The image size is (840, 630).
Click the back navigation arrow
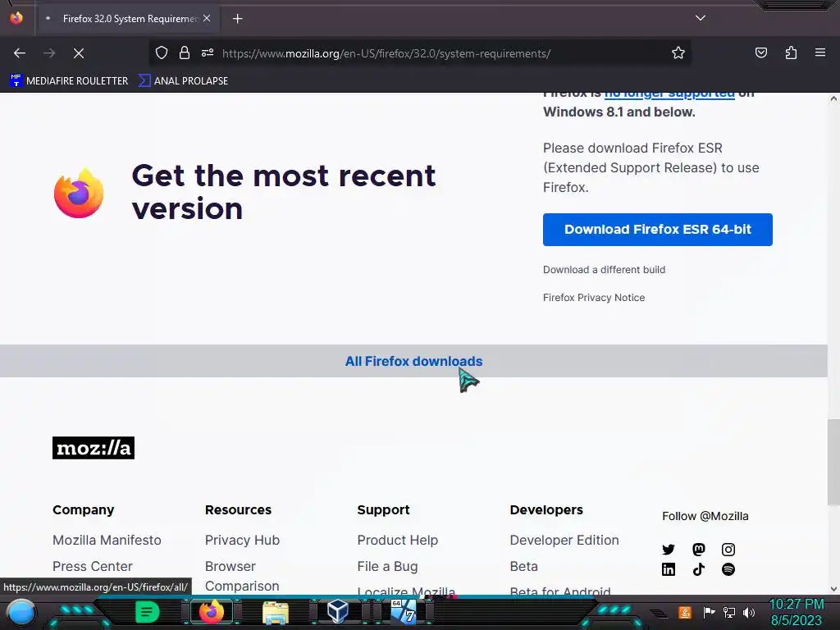20,53
